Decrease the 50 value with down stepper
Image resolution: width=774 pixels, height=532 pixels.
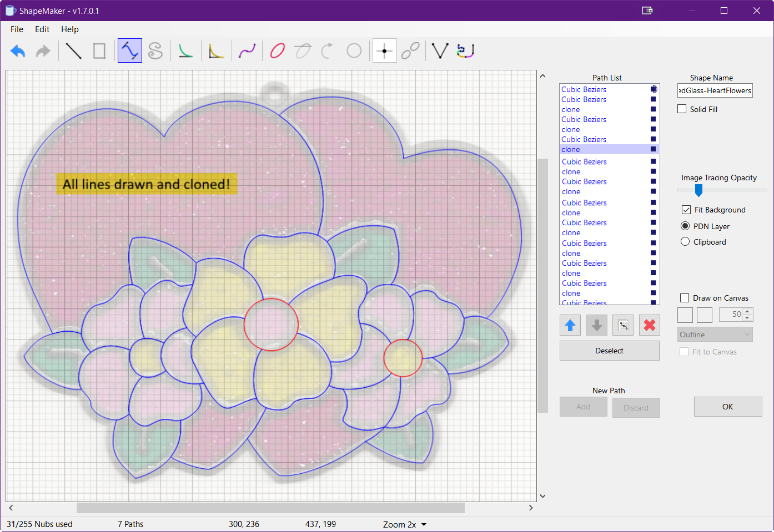[748, 318]
